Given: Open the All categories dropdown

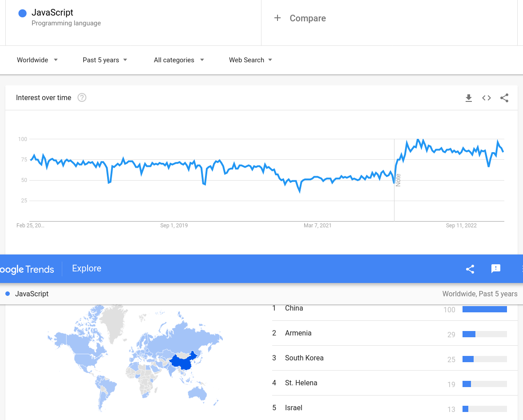Looking at the screenshot, I should 179,60.
